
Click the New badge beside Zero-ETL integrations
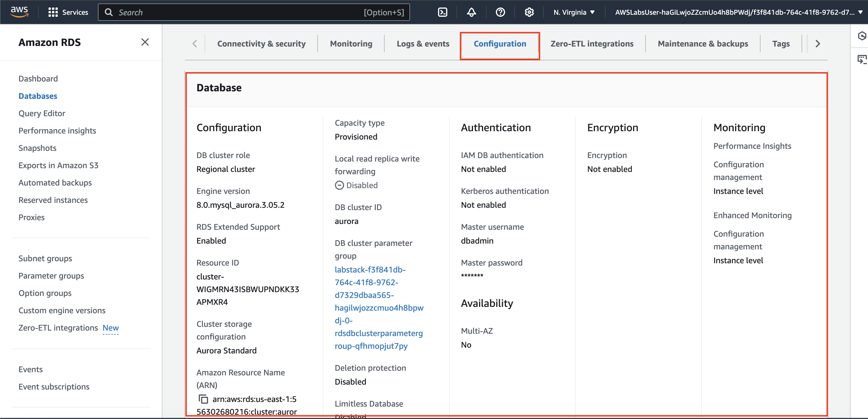pos(110,328)
